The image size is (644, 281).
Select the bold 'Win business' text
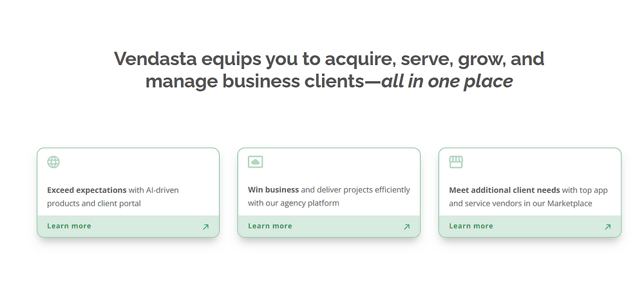coord(273,189)
